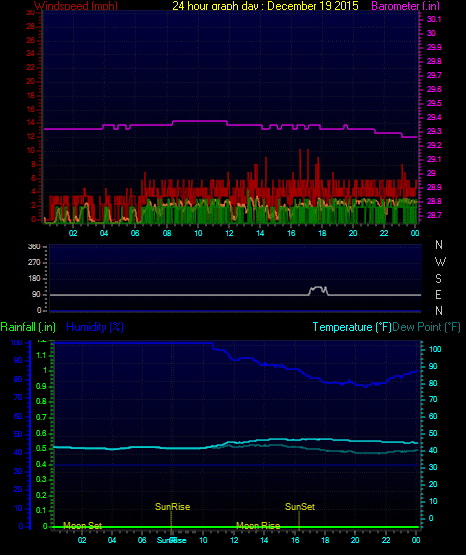Click the 29.3 barometer scale value
The image size is (466, 555).
434,131
